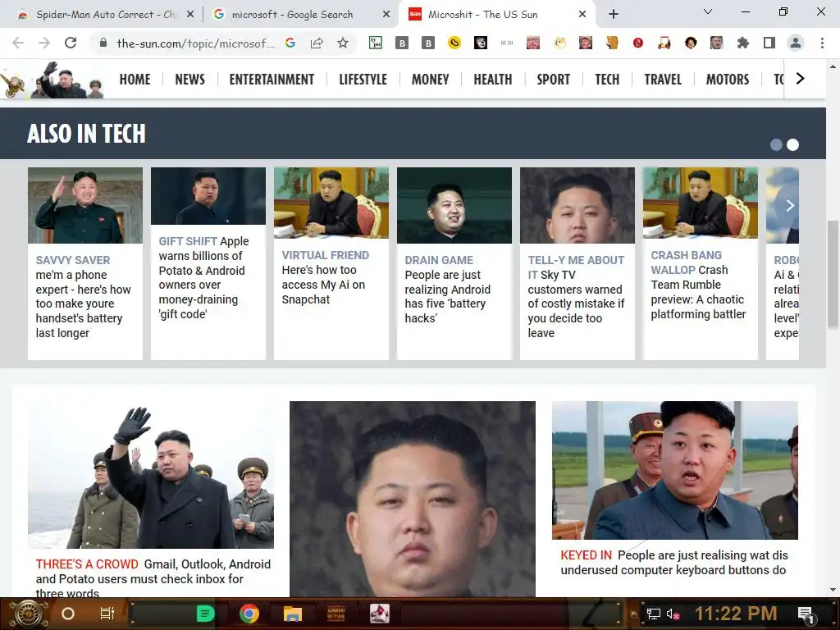Open Task View on taskbar
840x630 pixels.
click(x=107, y=614)
